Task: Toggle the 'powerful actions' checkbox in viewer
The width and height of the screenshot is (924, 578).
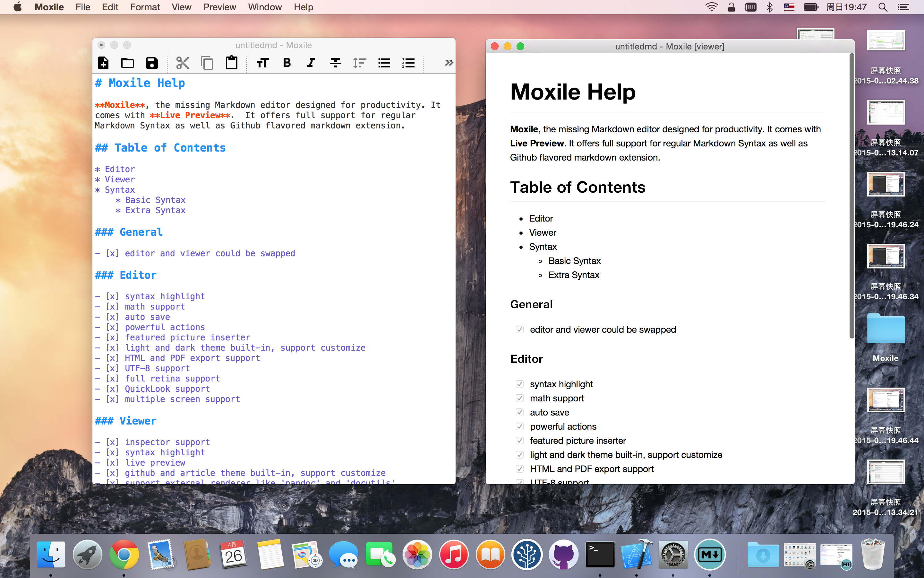Action: pos(520,427)
